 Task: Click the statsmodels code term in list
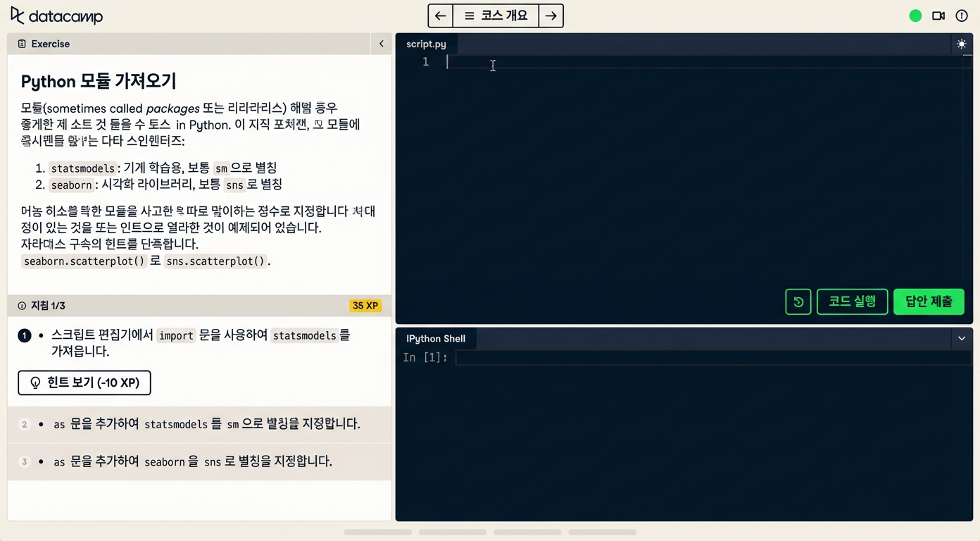pyautogui.click(x=83, y=168)
